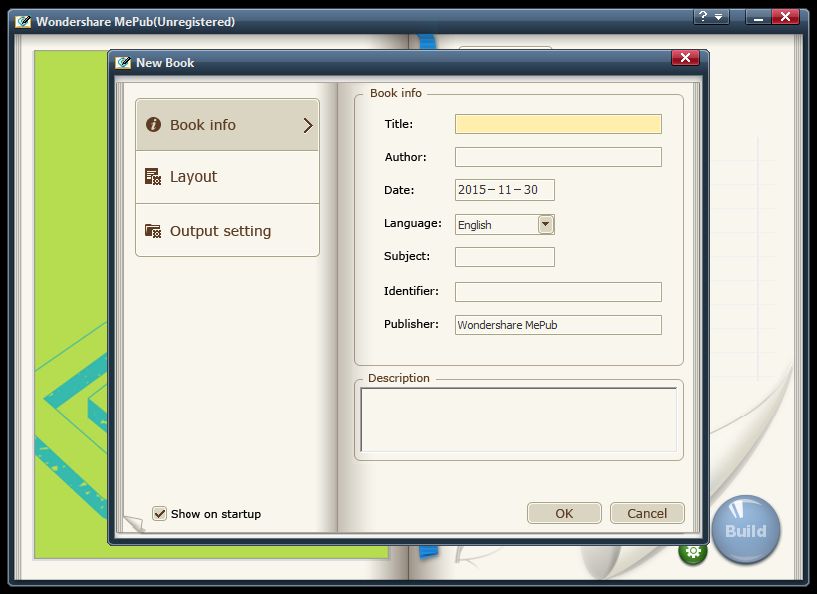Select the Identifier text field
The image size is (817, 594).
point(558,292)
